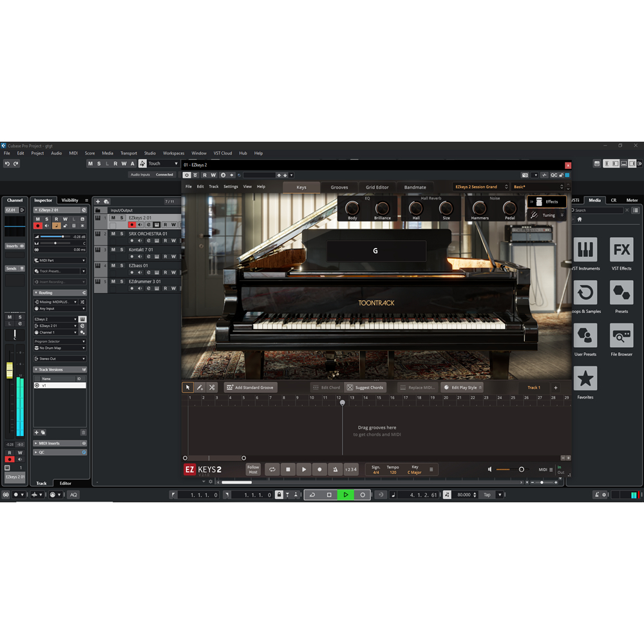Open the No Drum Map dropdown
The height and width of the screenshot is (644, 644).
pos(60,348)
